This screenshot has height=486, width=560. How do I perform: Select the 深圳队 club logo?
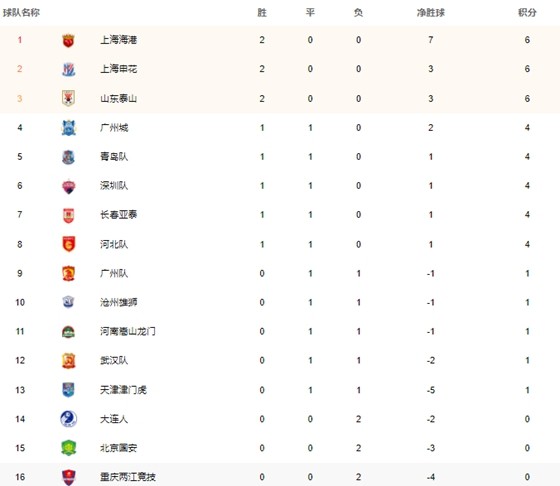(x=68, y=186)
